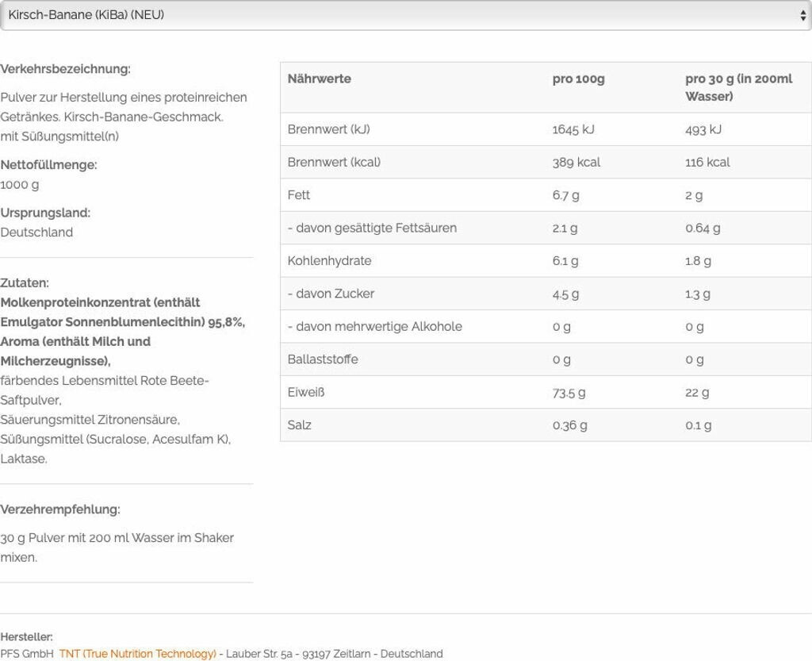The width and height of the screenshot is (812, 661).
Task: Click the Hersteller label
Action: [x=27, y=636]
